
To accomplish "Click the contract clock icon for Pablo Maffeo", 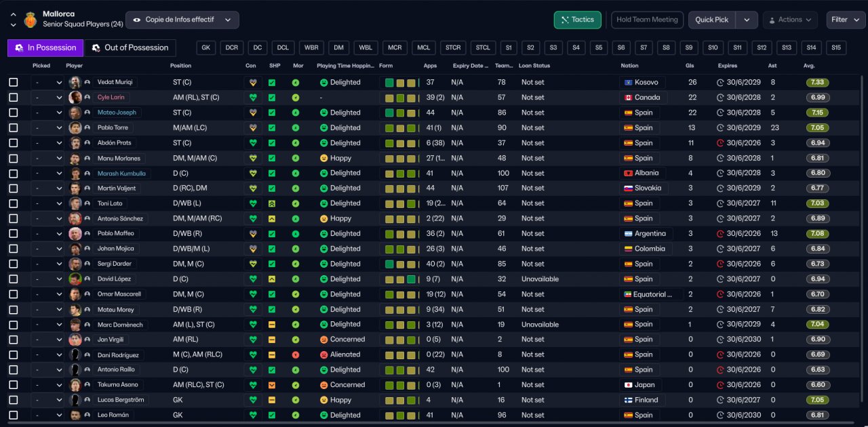I will pos(720,234).
